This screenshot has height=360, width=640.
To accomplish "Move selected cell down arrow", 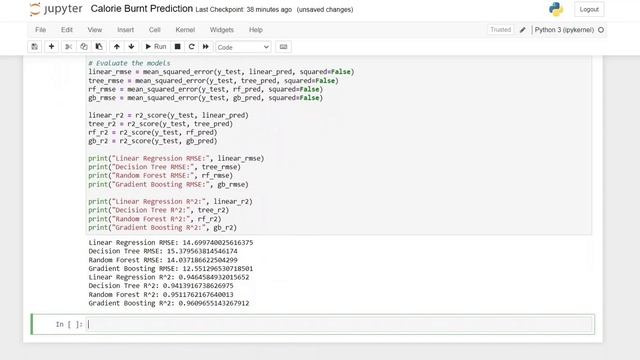I will tap(131, 47).
